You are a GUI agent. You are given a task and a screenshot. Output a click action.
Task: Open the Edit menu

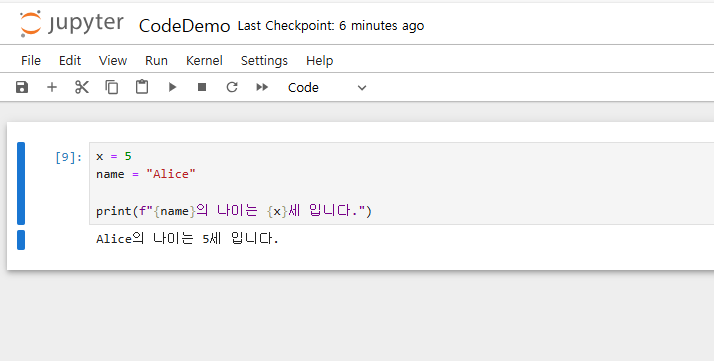(x=70, y=61)
